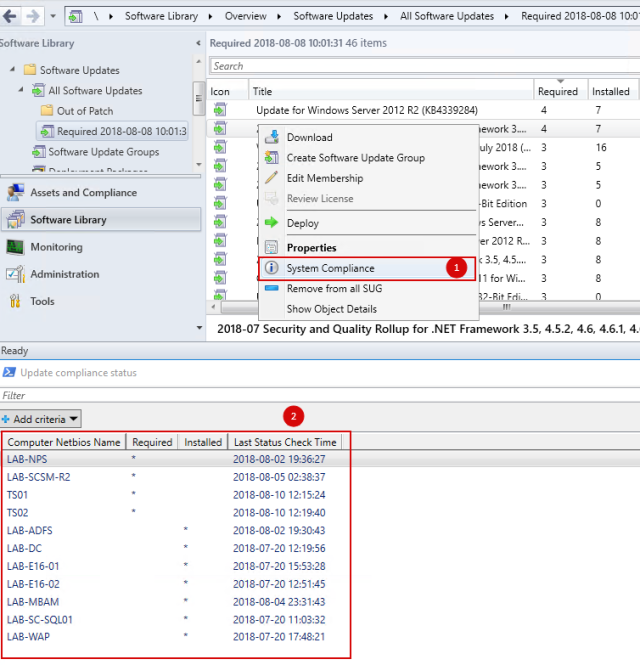Open dropdown arrow after Software Library breadcrumb

[210, 17]
